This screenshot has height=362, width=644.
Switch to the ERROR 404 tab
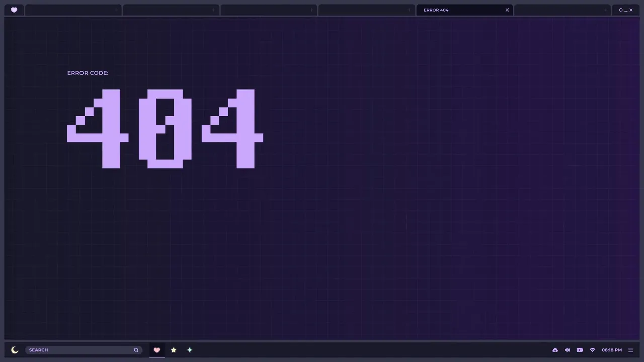click(x=464, y=10)
